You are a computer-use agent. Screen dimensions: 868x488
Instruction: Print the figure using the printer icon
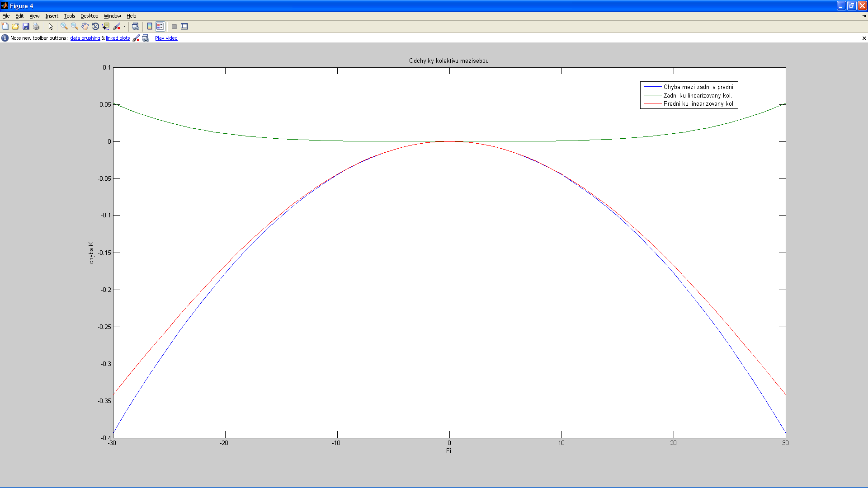pos(36,26)
